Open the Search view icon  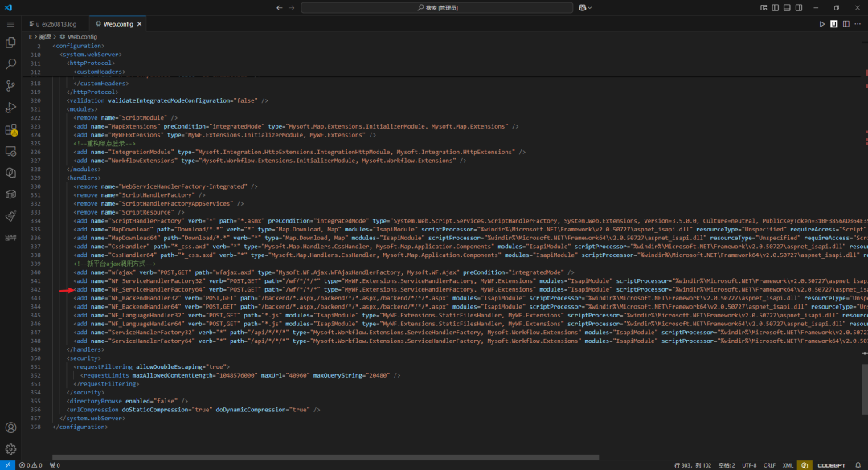pos(10,64)
